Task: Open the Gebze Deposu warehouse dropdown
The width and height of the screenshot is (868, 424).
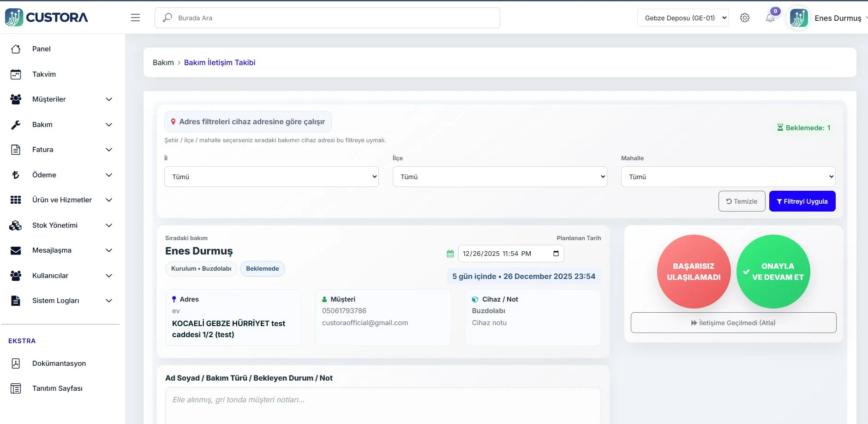Action: pyautogui.click(x=682, y=18)
